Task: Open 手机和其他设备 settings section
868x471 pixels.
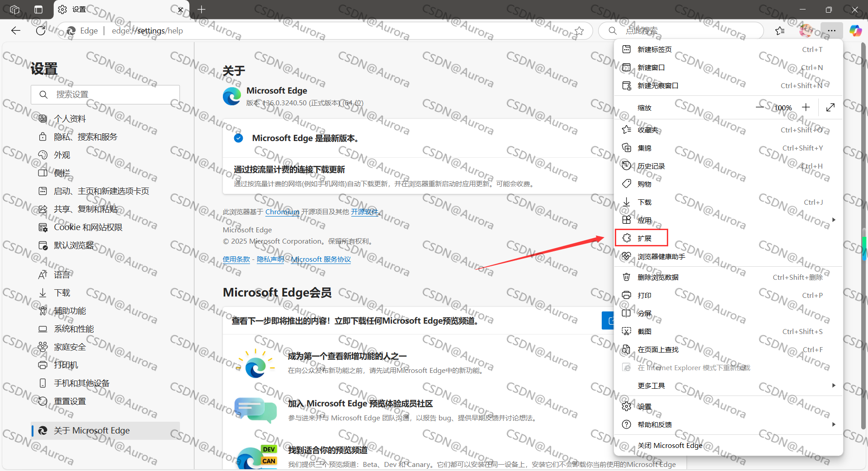Action: click(105, 383)
